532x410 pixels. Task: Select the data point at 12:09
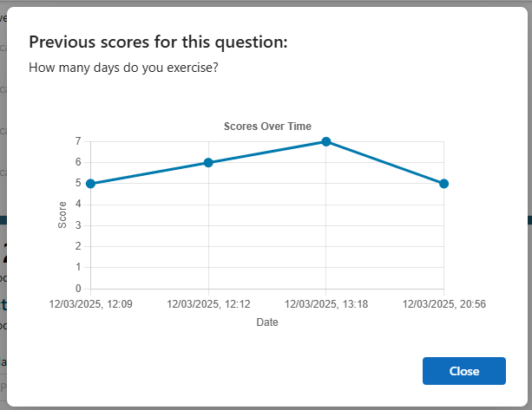point(90,184)
